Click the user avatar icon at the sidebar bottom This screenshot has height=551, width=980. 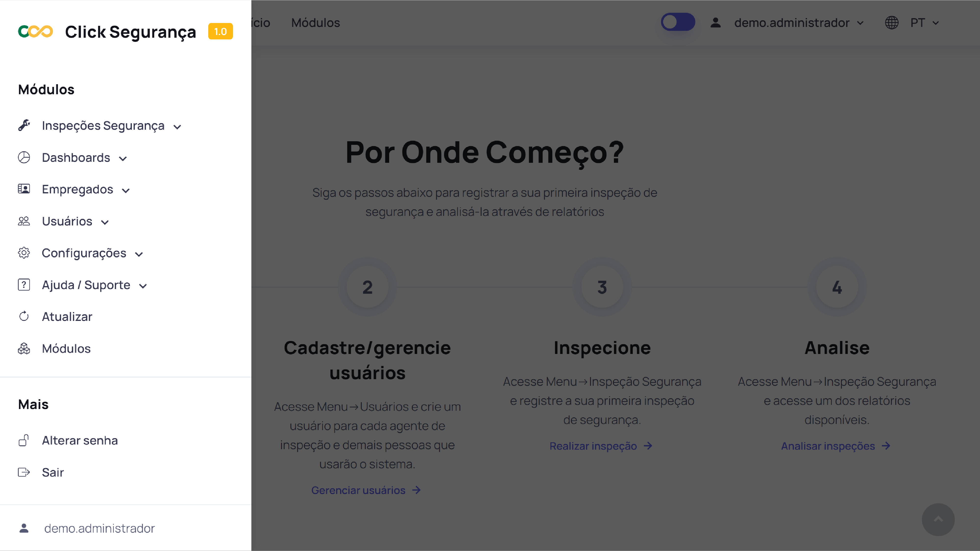click(24, 528)
